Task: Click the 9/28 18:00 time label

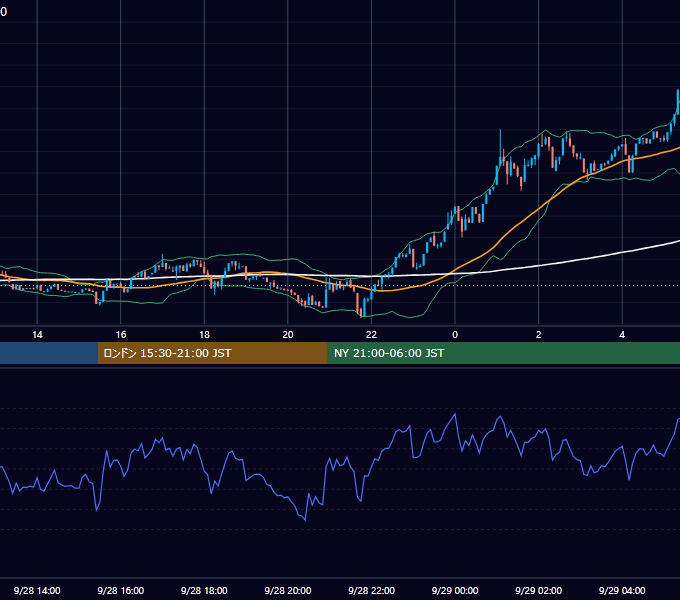Action: click(x=204, y=590)
